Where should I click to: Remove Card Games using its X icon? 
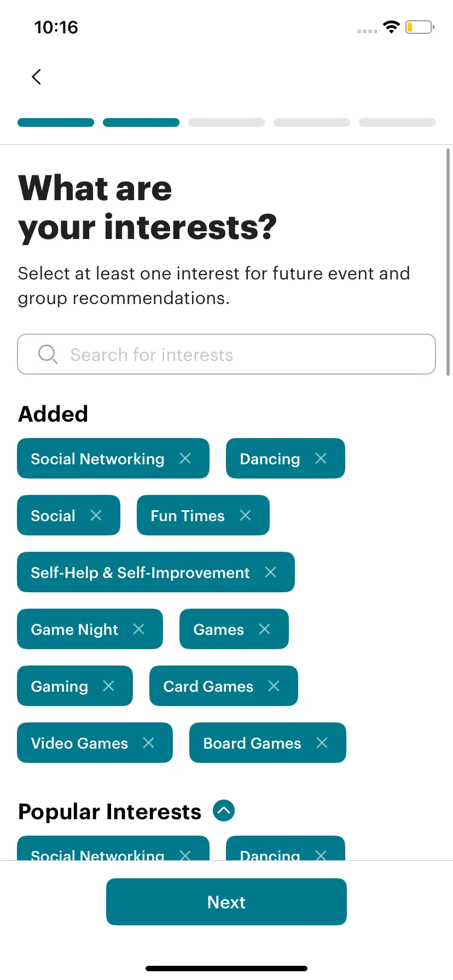[274, 686]
